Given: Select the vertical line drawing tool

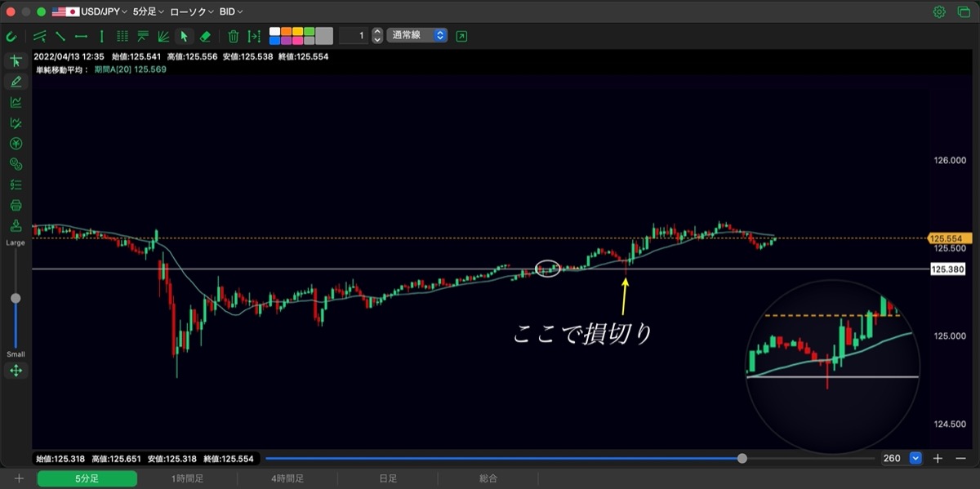Looking at the screenshot, I should click(x=101, y=36).
